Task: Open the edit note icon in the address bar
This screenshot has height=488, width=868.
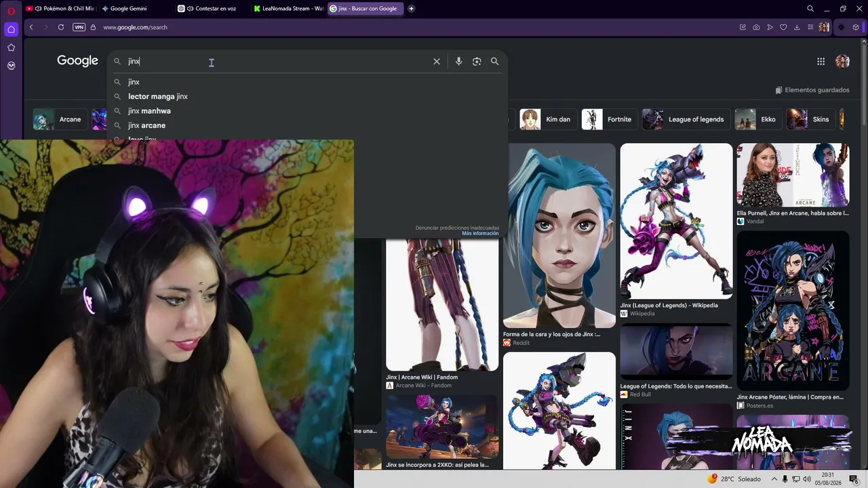Action: [x=743, y=27]
